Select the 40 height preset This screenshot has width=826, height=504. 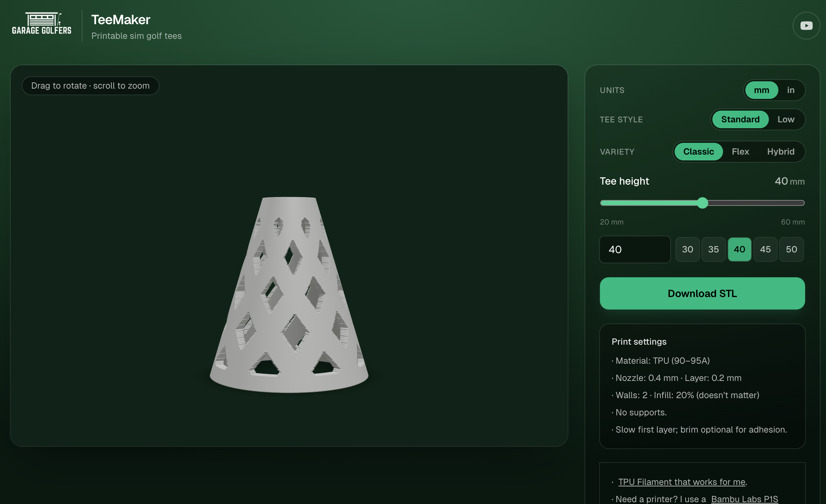pyautogui.click(x=739, y=249)
